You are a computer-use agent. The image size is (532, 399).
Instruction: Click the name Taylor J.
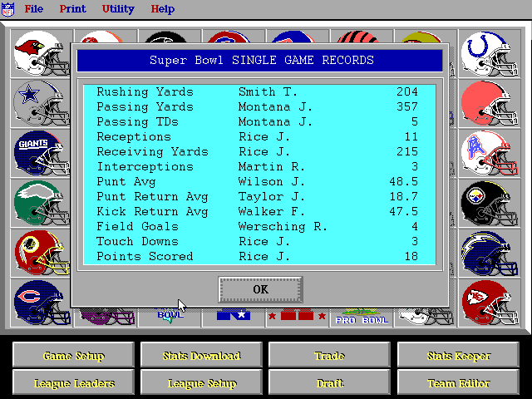click(x=272, y=196)
